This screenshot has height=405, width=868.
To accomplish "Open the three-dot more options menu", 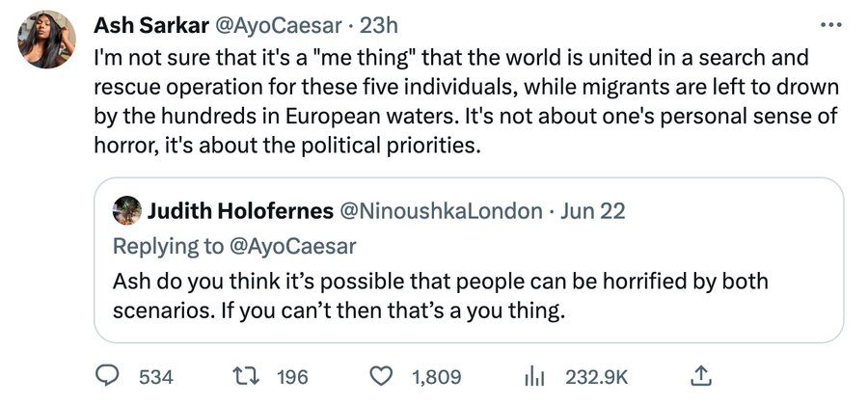I will point(828,24).
